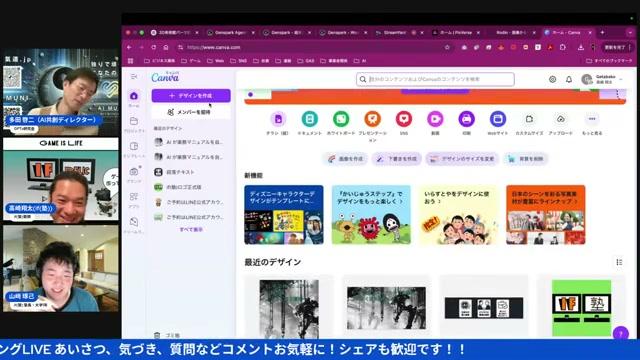The image size is (640, 360).
Task: Close the Canva browser tab
Action: (x=590, y=32)
